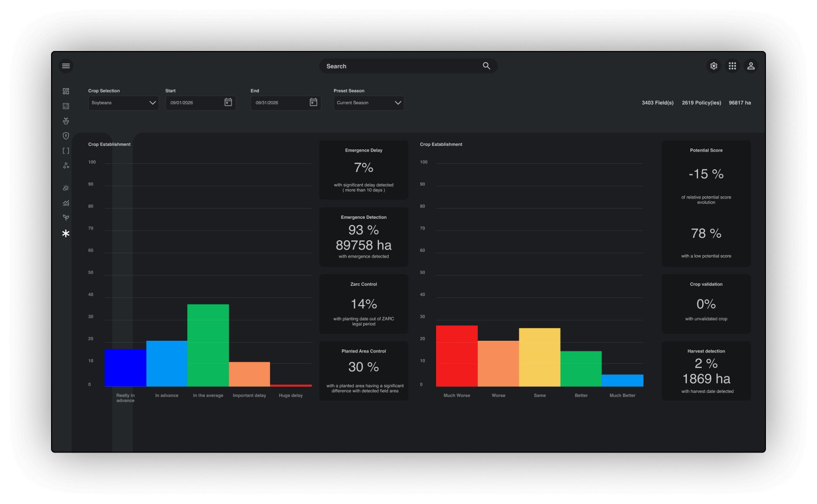This screenshot has height=504, width=817.
Task: Select the sprout icon in the sidebar
Action: coord(66,217)
